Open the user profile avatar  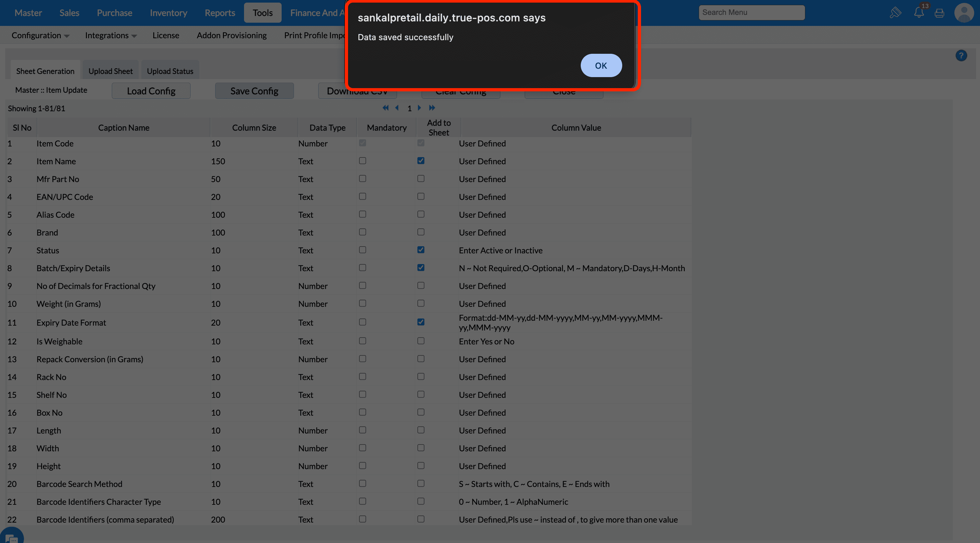click(964, 13)
